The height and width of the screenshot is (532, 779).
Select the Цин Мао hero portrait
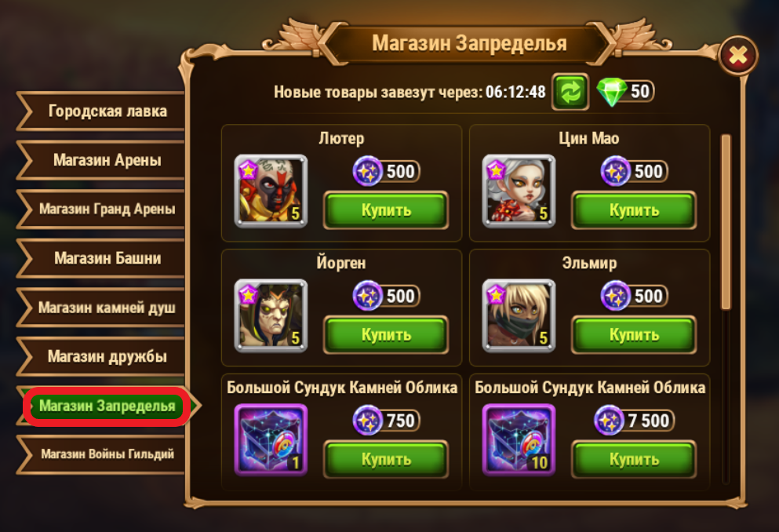(519, 191)
